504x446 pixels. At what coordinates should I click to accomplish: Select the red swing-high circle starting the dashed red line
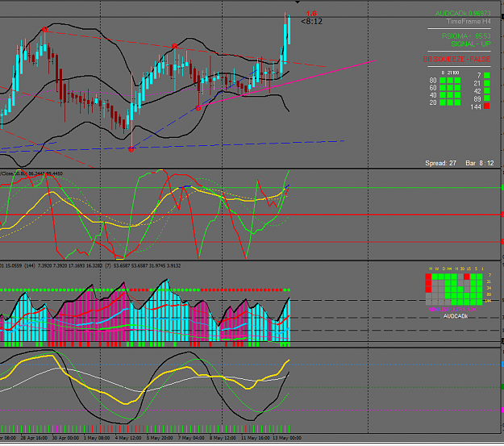point(44,30)
